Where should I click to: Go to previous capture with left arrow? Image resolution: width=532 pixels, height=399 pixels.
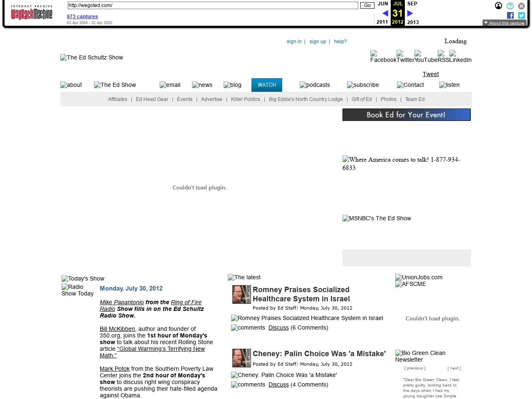[385, 13]
